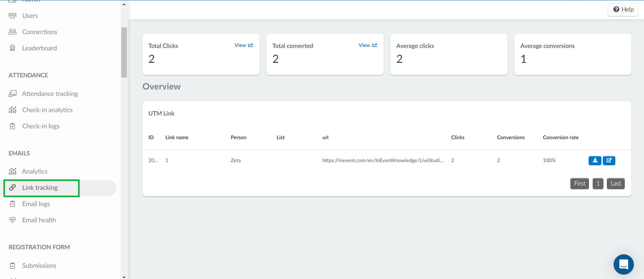The width and height of the screenshot is (644, 279).
Task: Click the sidebar scroll up arrow
Action: [x=124, y=4]
